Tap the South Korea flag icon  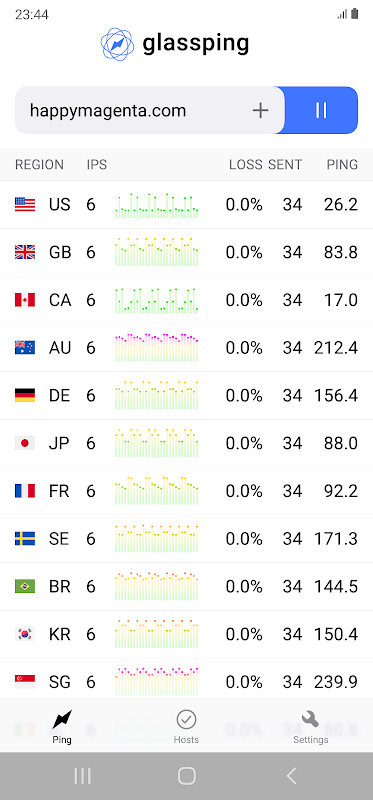tap(25, 634)
